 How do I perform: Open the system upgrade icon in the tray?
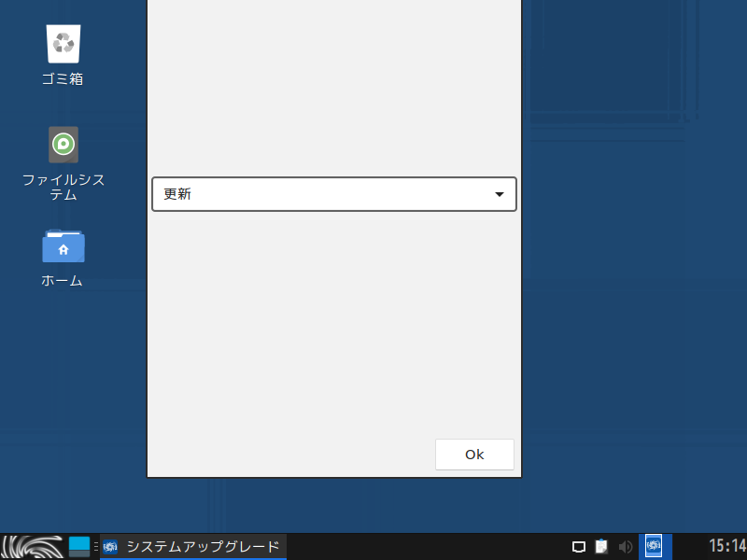click(655, 546)
